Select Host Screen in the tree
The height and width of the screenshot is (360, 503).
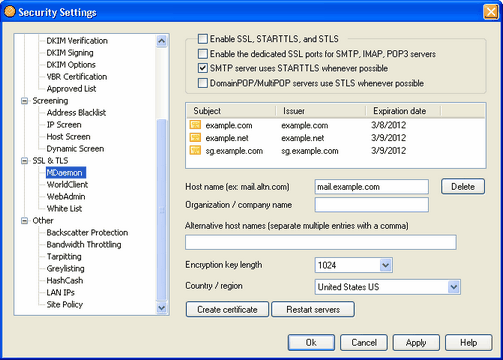pos(68,137)
